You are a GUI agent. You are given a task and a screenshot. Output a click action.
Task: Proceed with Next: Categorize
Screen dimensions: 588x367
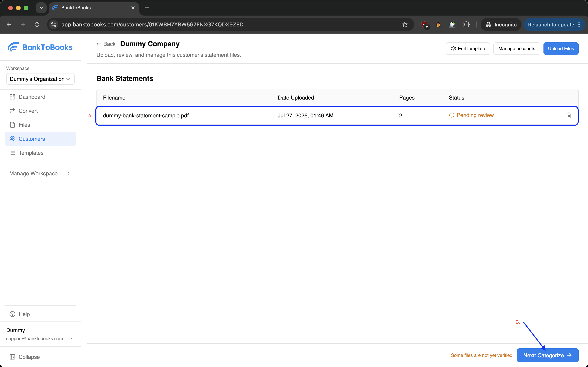click(548, 355)
